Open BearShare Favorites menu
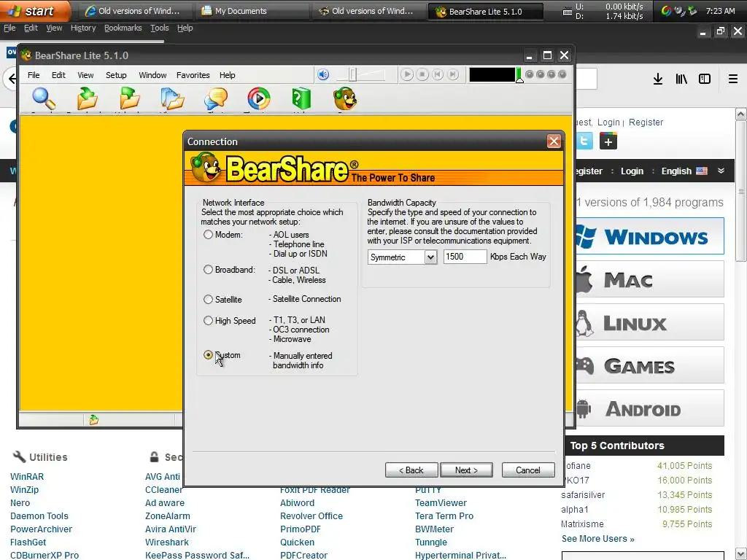This screenshot has height=560, width=747. point(193,75)
